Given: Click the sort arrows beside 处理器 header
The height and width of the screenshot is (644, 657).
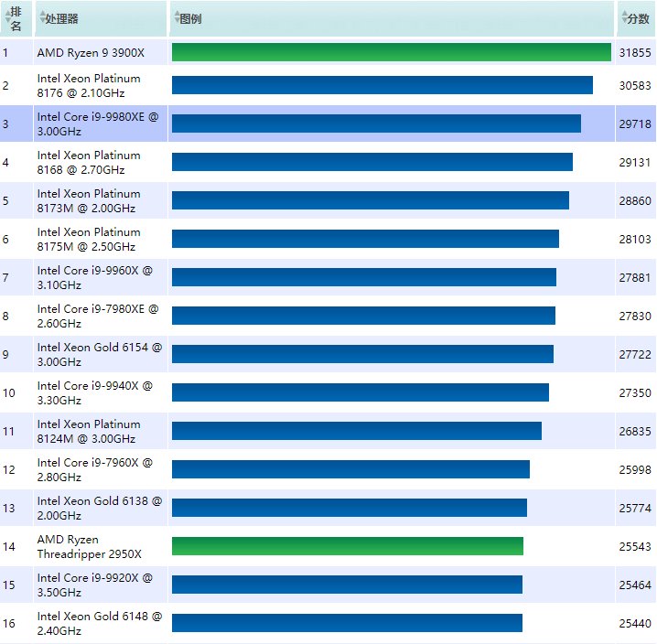Looking at the screenshot, I should pos(42,18).
